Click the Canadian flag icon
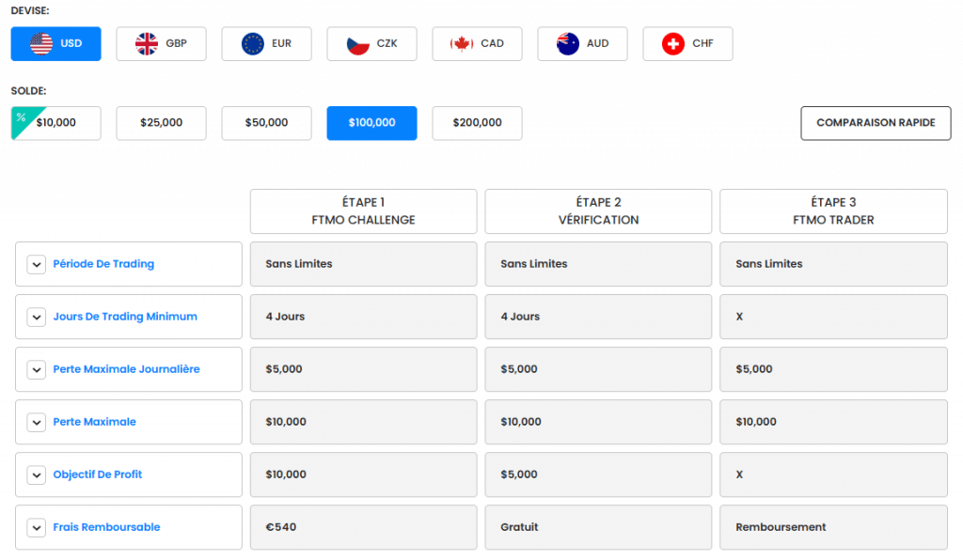Image resolution: width=963 pixels, height=560 pixels. click(x=462, y=44)
